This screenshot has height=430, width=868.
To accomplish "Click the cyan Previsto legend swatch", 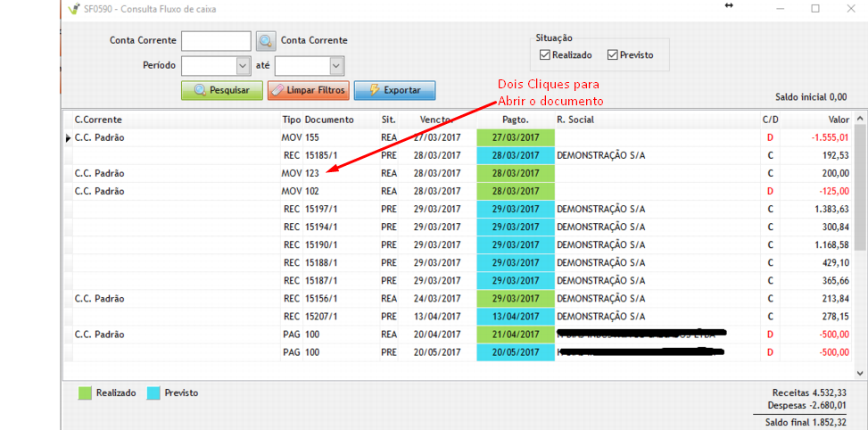I will [x=153, y=393].
